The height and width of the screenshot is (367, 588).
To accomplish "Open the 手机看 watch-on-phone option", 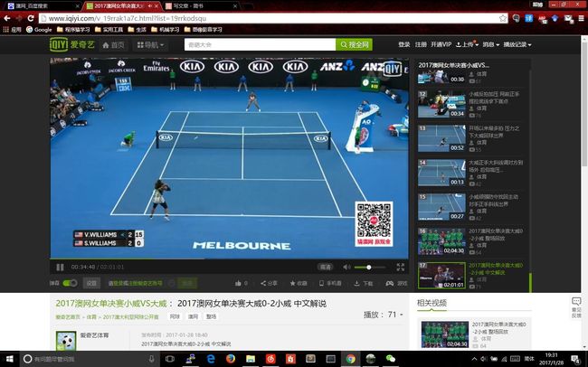I will coord(330,284).
